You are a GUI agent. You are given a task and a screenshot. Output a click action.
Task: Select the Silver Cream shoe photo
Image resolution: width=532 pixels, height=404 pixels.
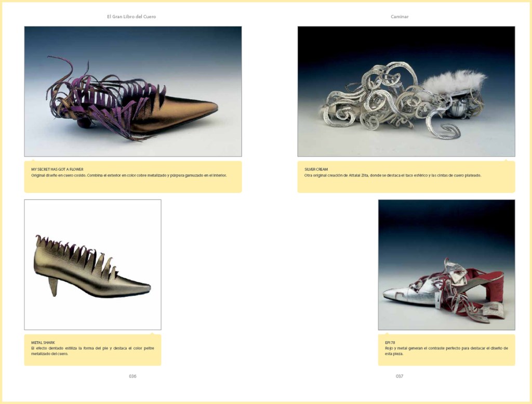(x=406, y=92)
